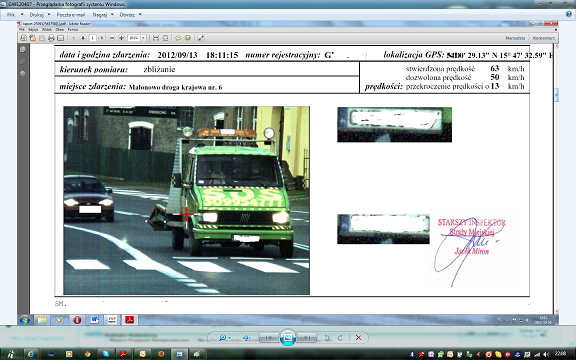Image resolution: width=576 pixels, height=360 pixels.
Task: Click Poczta e-mail in the toolbar
Action: pos(71,15)
